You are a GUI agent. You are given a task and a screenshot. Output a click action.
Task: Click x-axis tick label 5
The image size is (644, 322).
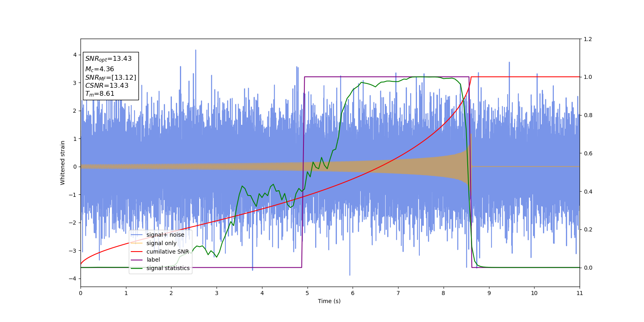[x=308, y=293]
